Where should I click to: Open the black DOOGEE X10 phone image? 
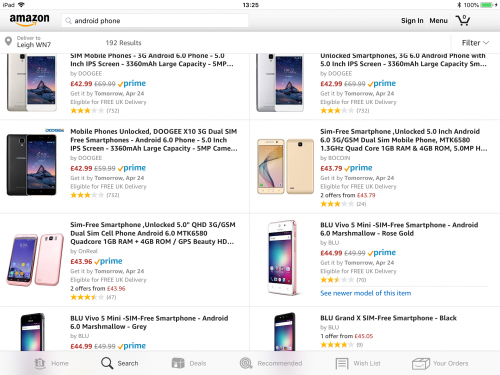pos(32,165)
